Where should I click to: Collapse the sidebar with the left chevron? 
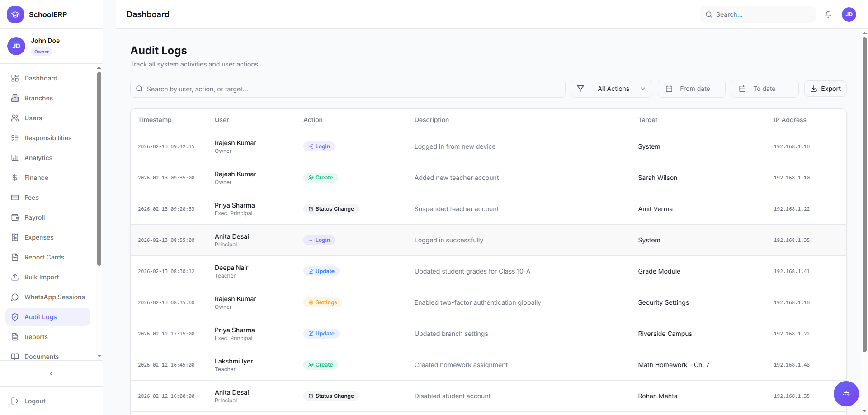[51, 373]
